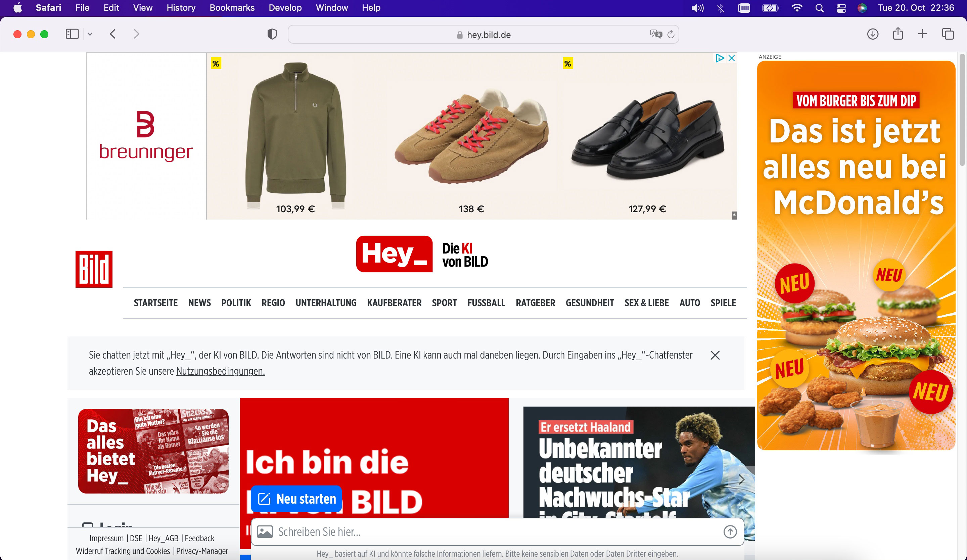Open the FUSSBALL navigation item
The height and width of the screenshot is (560, 967).
(486, 303)
